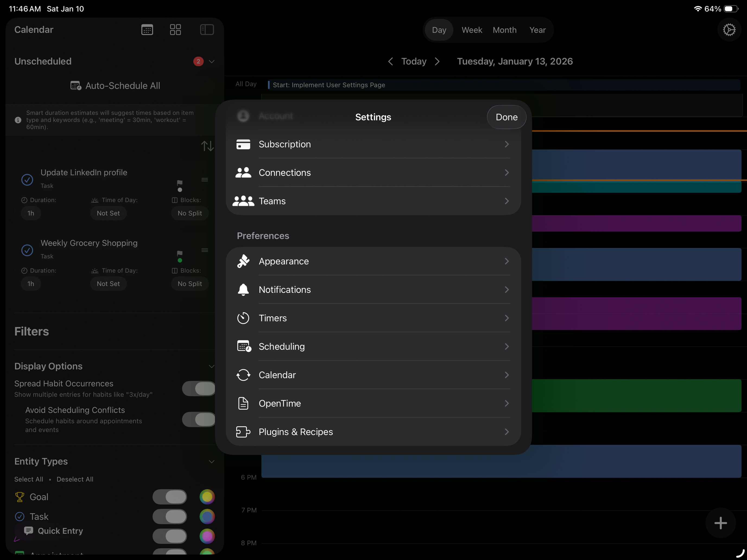Click the OpenTime document icon
The image size is (747, 560).
243,403
